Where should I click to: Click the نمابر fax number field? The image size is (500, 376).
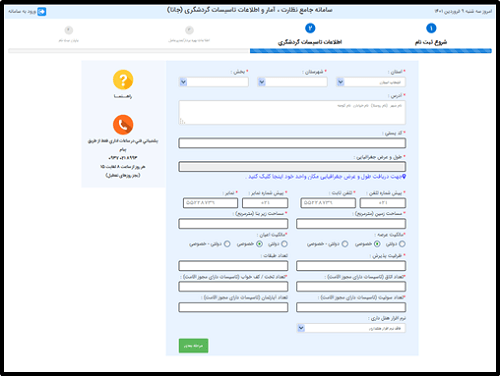click(x=211, y=203)
